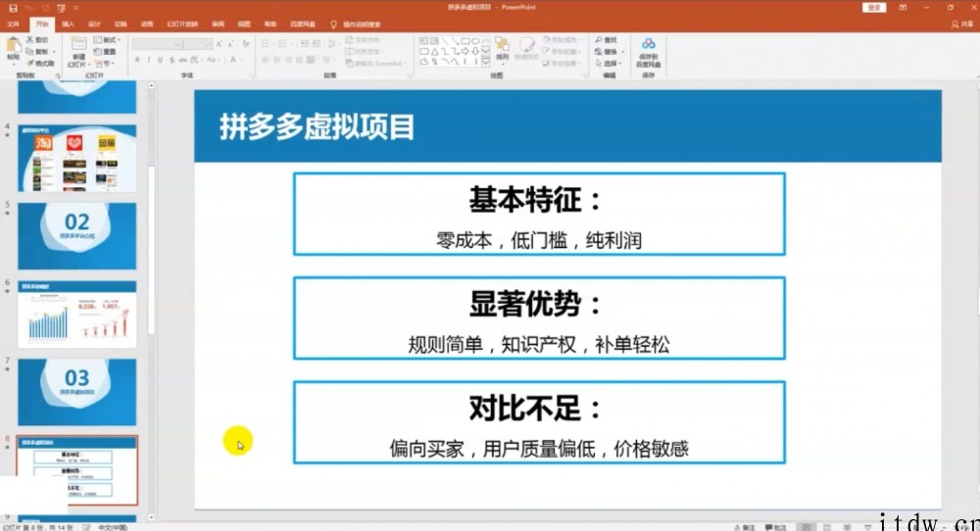Open the Customize Quick Access Toolbar arrow

(x=76, y=8)
